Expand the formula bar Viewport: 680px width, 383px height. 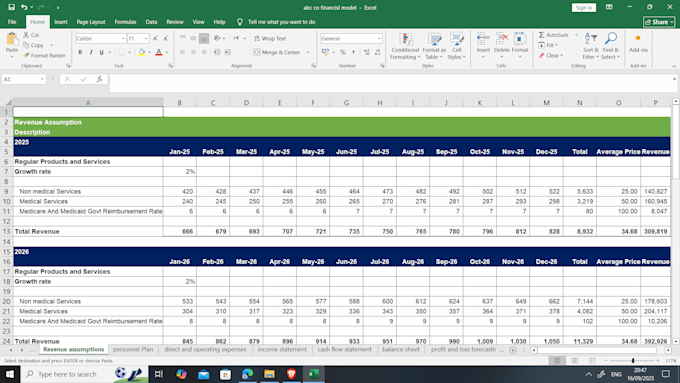(x=674, y=79)
